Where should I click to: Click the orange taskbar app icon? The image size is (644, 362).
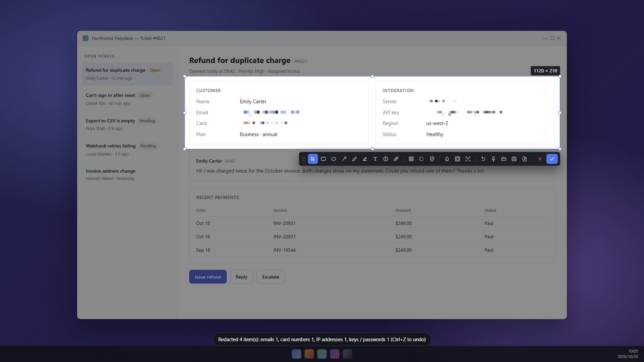(309, 354)
